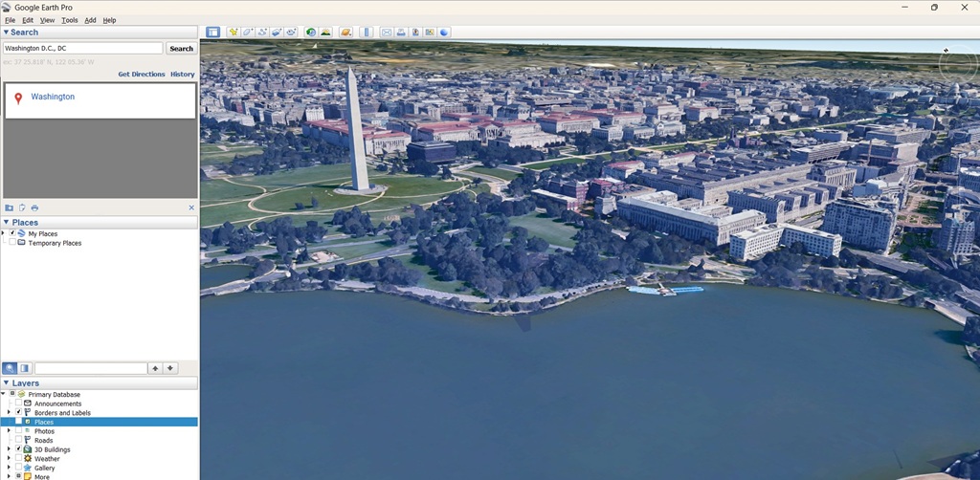Expand the Borders and Labels layer
Viewport: 980px width, 480px height.
tap(9, 412)
